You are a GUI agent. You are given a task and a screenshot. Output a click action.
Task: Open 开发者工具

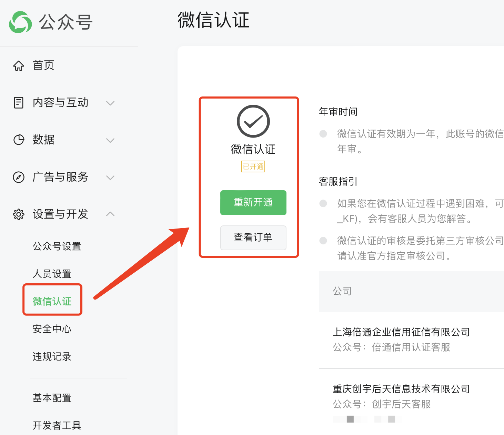click(x=57, y=426)
